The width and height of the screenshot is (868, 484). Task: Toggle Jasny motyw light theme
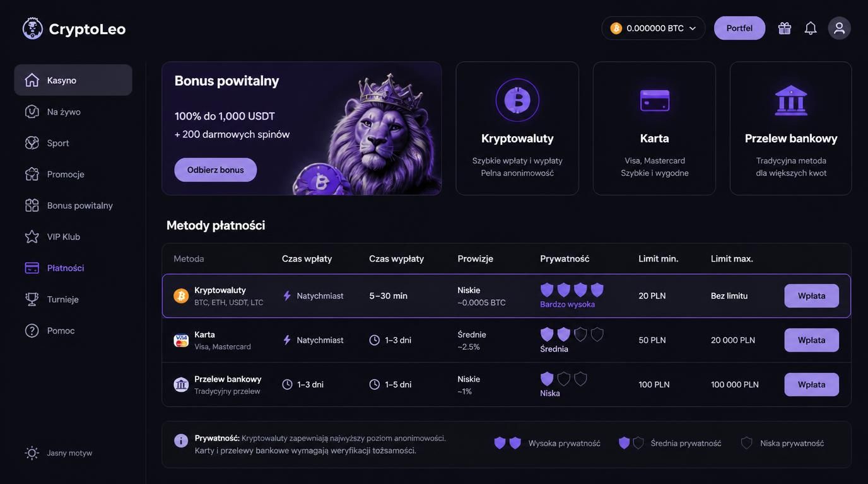tap(59, 453)
